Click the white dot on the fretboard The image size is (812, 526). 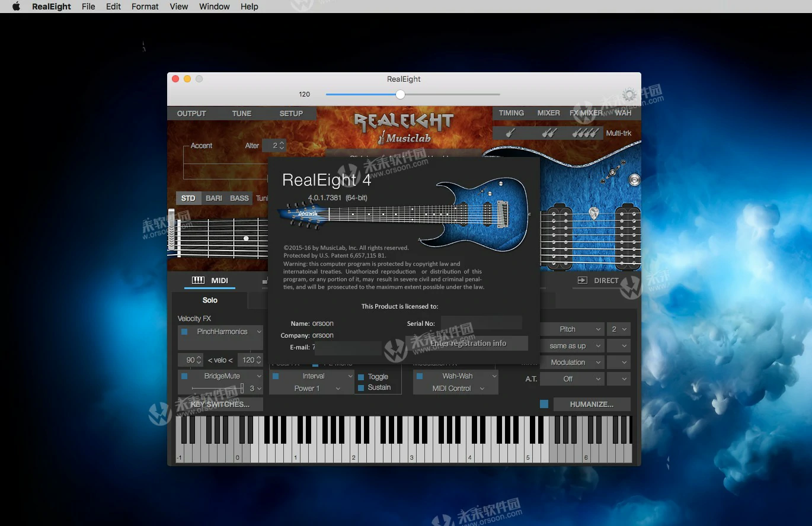[246, 238]
